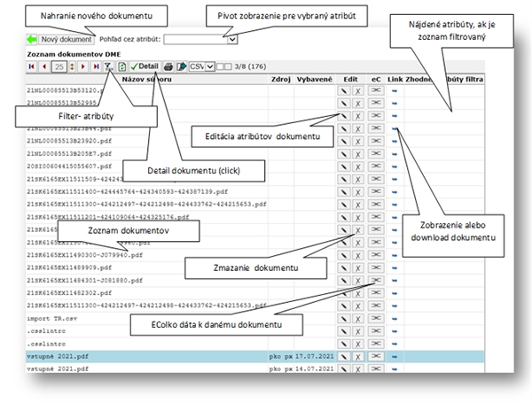This screenshot has width=532, height=403.
Task: Open eC data for 21SK6165EX11511400-424445764 row
Action: [376, 191]
